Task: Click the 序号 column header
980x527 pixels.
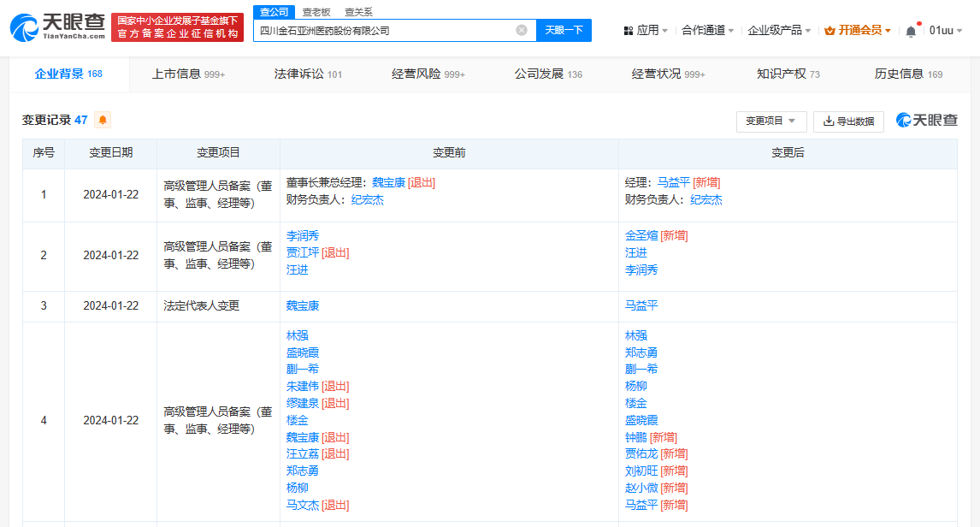Action: tap(44, 152)
